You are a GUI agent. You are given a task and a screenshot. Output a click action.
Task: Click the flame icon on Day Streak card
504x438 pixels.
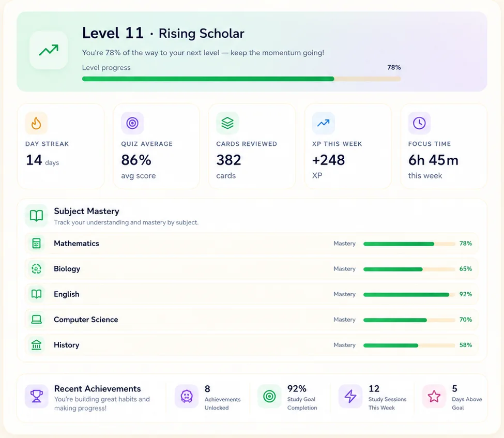pos(36,123)
